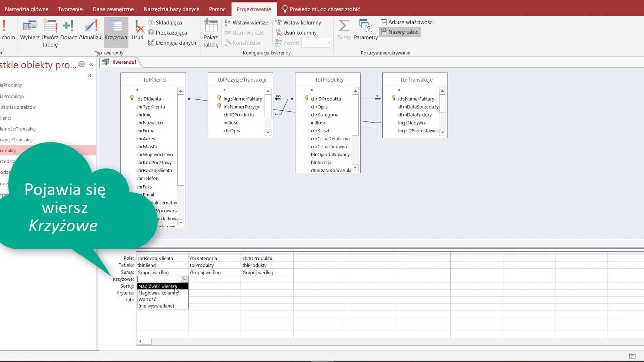Viewport: 644px width, 362px height.
Task: Open the Pomoc ribbon tab
Action: click(217, 9)
